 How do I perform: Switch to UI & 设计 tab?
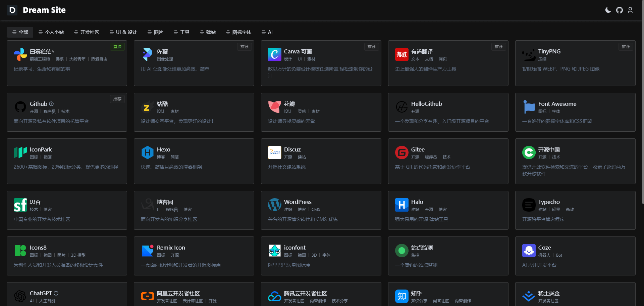tap(123, 32)
